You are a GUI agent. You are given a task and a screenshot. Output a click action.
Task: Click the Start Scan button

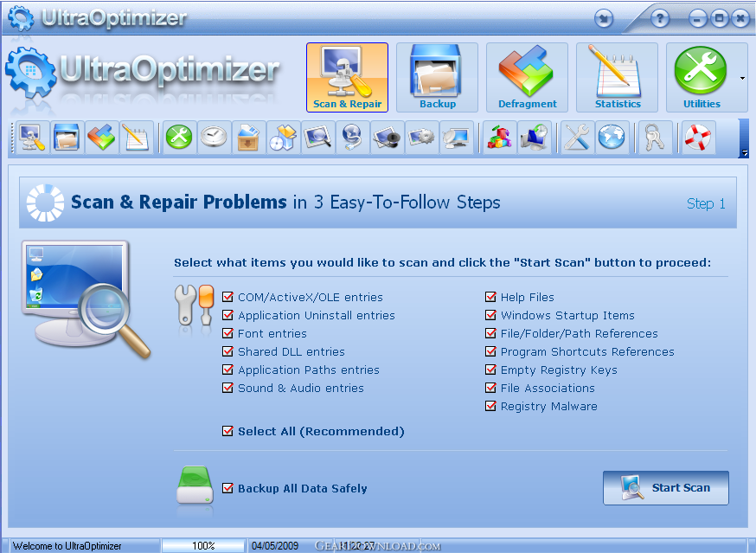pos(665,488)
